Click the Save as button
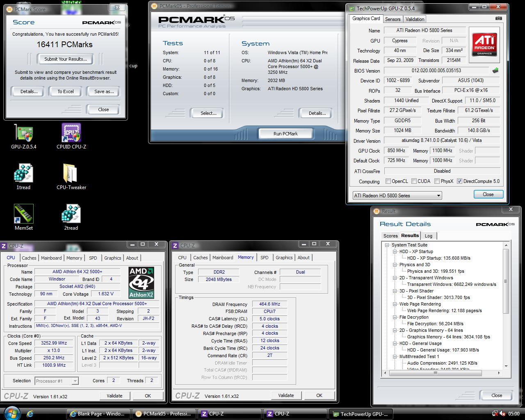Image resolution: width=525 pixels, height=420 pixels. pos(104,91)
